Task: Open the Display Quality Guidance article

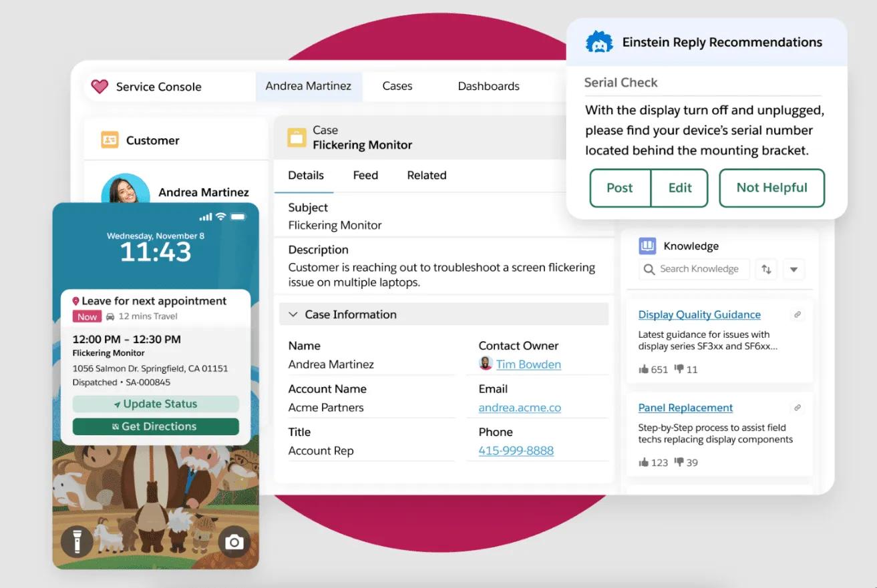Action: (x=699, y=314)
